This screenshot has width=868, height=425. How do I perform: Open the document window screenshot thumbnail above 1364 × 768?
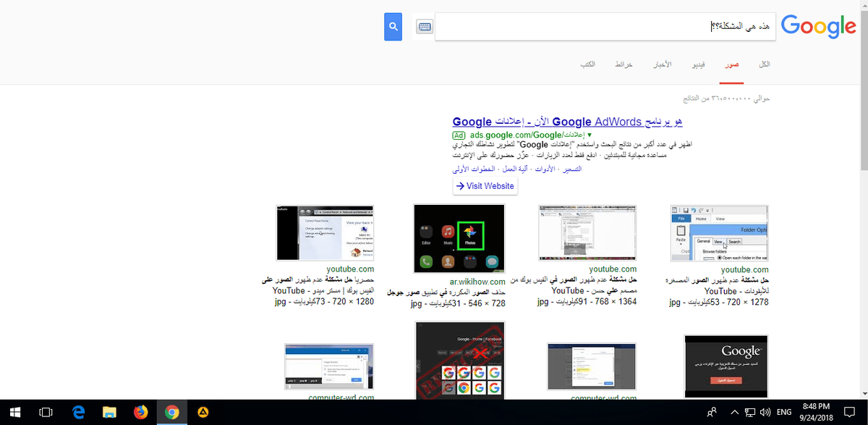point(587,232)
